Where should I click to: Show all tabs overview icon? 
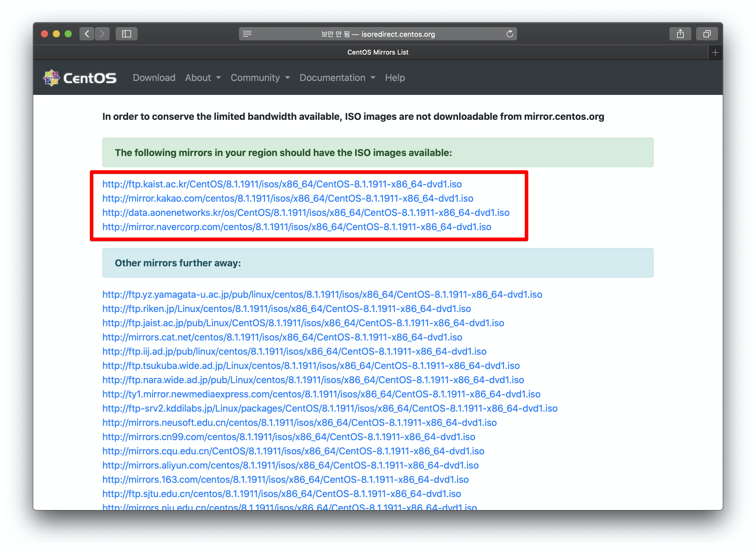707,34
